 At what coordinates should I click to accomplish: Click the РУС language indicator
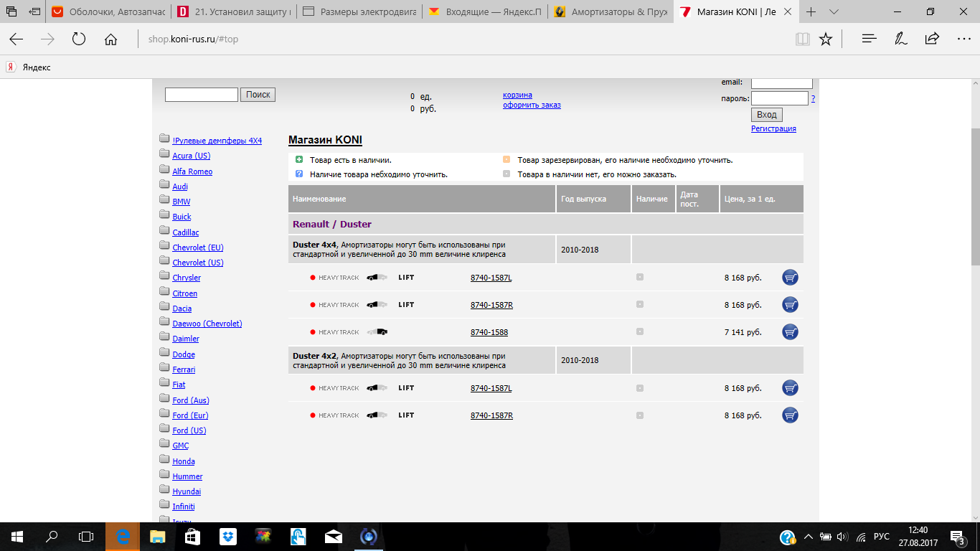882,537
